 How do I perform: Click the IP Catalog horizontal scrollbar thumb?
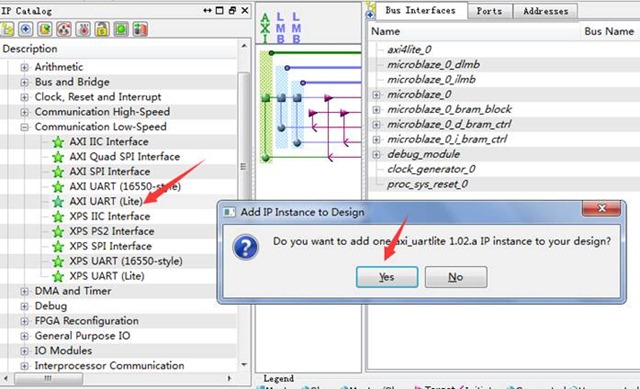(48, 378)
